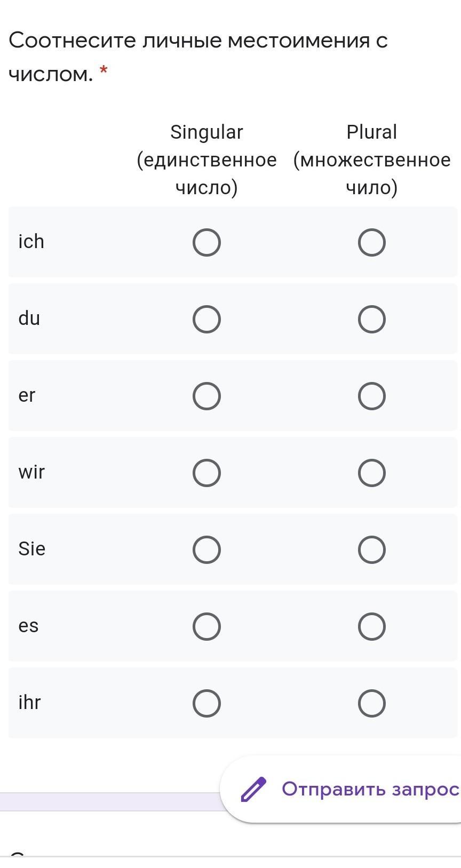This screenshot has width=461, height=868.
Task: Select Singular for wir
Action: [x=206, y=473]
